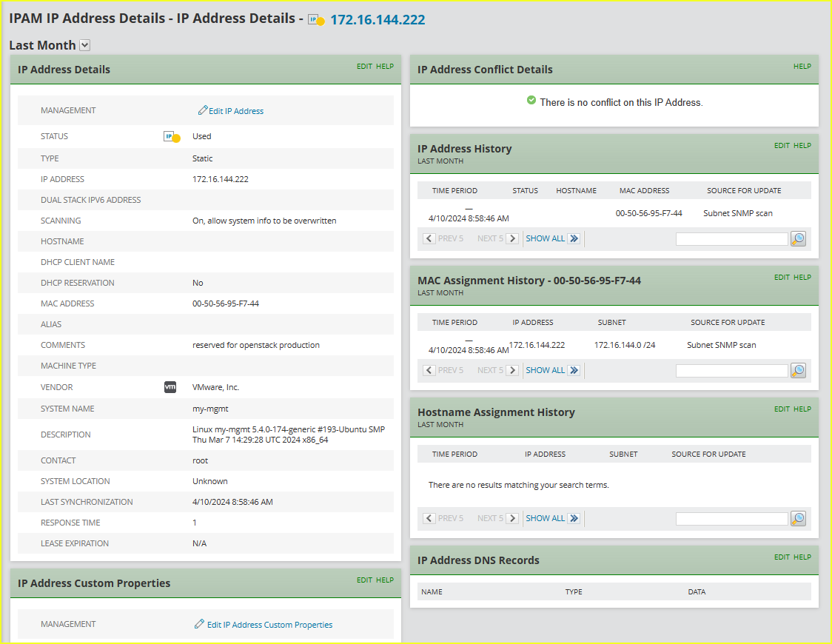832x644 pixels.
Task: Click SHOW ALL in MAC Assignment History
Action: (546, 370)
